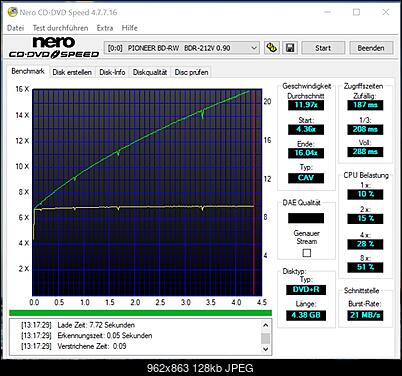The height and width of the screenshot is (376, 402).
Task: Open the Extra menu
Action: click(105, 28)
